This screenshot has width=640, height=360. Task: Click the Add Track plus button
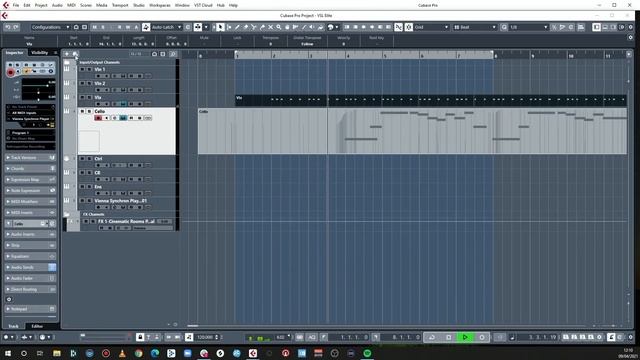(67, 54)
